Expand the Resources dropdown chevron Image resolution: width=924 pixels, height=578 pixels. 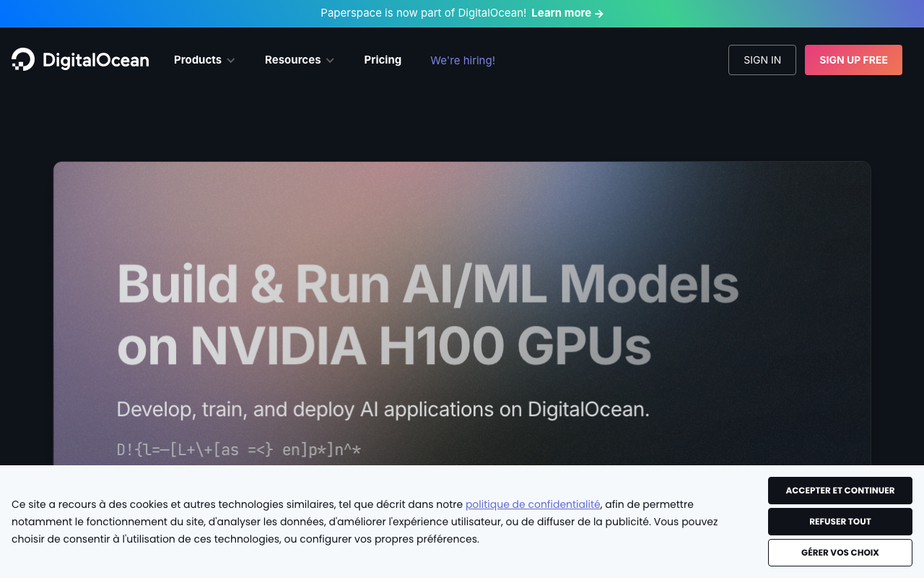(330, 61)
